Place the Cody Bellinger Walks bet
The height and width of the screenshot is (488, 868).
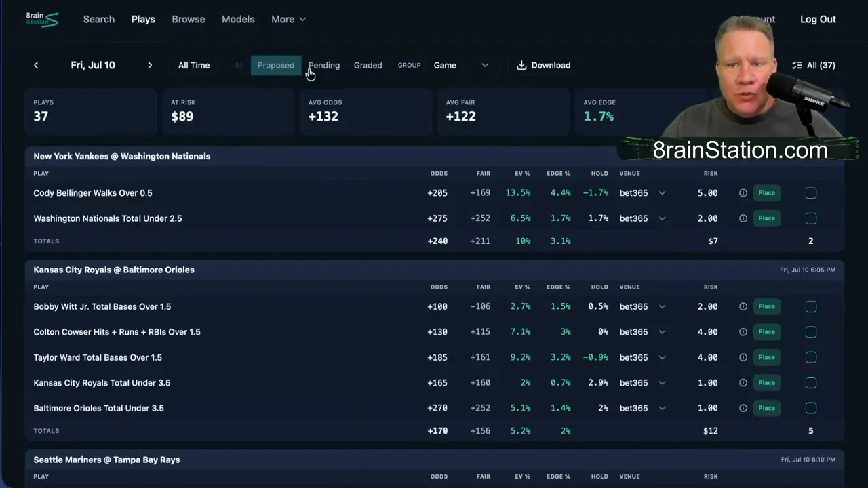point(767,193)
